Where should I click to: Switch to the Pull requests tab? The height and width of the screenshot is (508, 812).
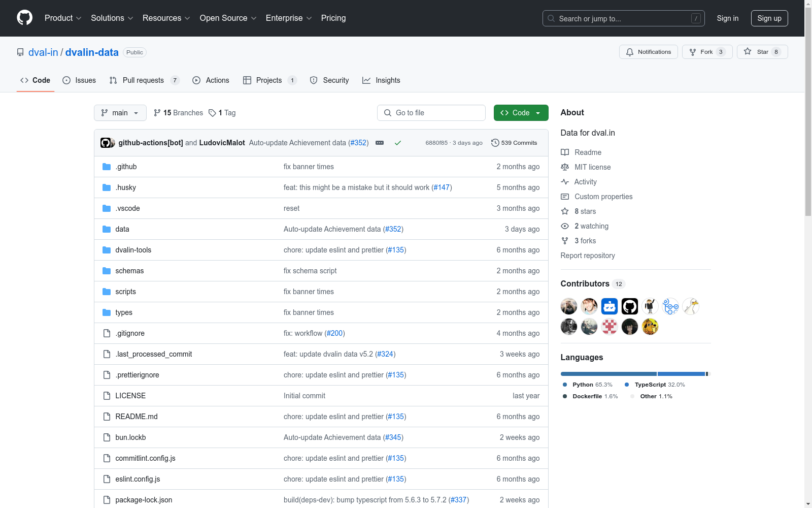point(145,80)
